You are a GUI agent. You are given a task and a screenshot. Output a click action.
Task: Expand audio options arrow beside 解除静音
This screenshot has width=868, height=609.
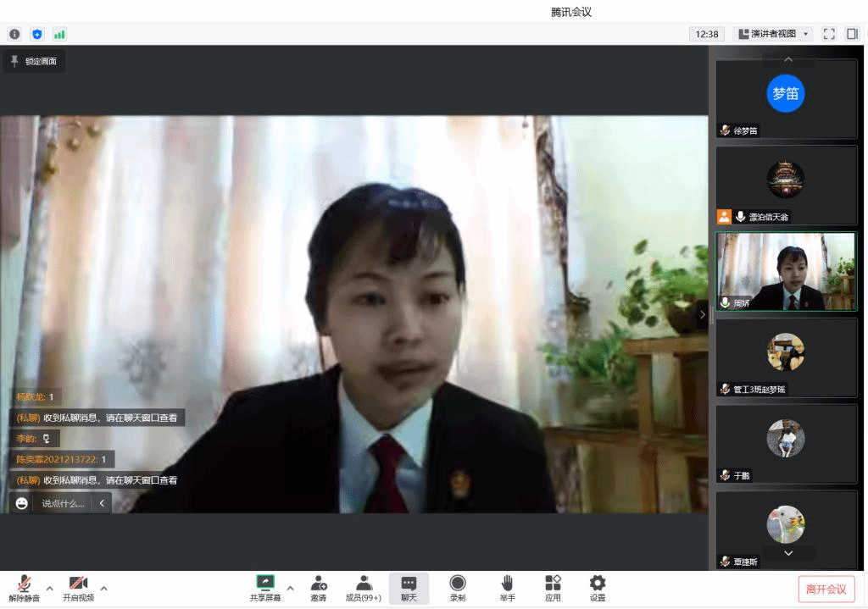click(49, 588)
